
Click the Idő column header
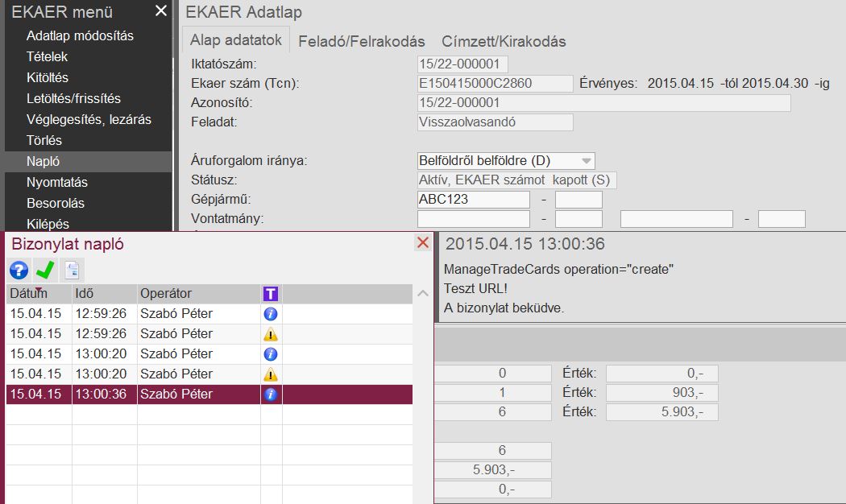point(104,294)
